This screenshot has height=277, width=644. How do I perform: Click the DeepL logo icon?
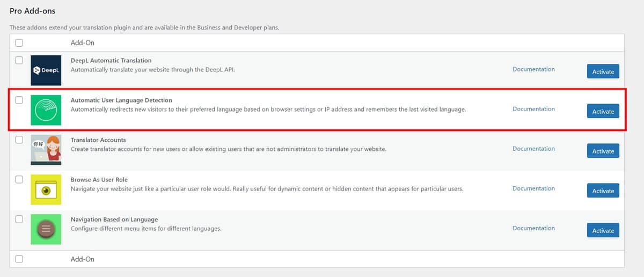point(46,70)
